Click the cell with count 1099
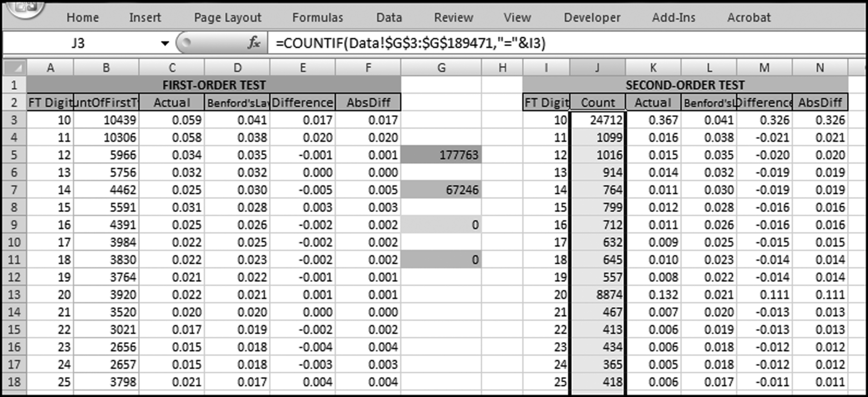Screen dimensions: 868x397 597,137
